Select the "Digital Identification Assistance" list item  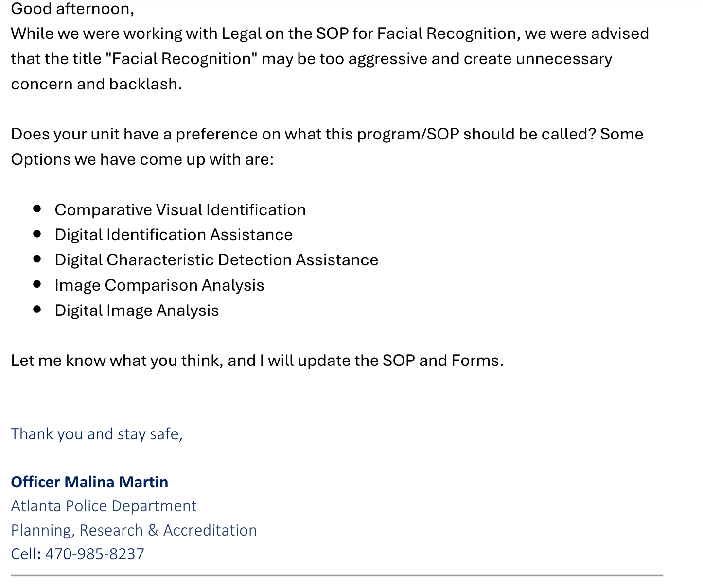click(174, 235)
